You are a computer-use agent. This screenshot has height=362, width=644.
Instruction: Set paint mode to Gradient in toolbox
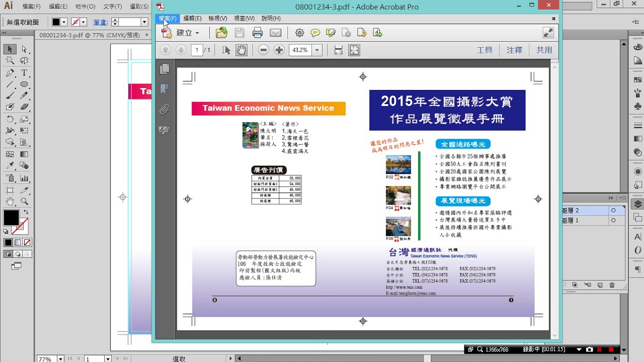[x=18, y=242]
